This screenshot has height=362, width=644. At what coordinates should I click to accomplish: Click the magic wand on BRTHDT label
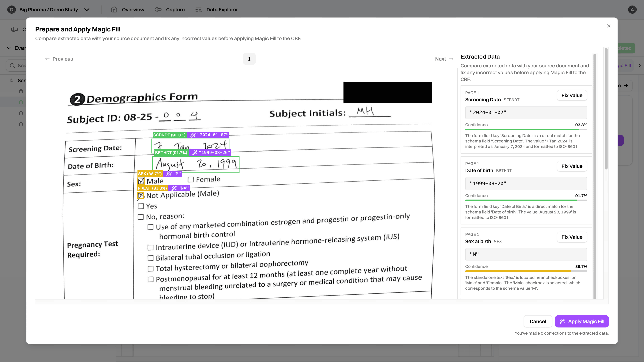point(195,152)
